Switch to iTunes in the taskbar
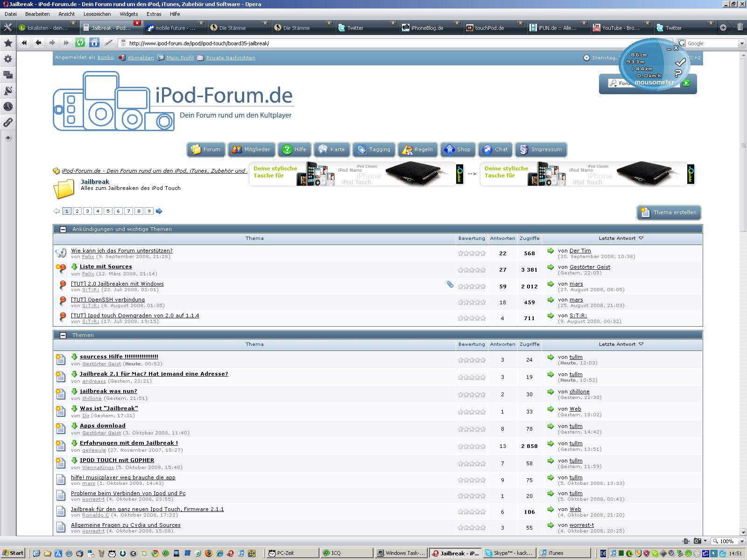The width and height of the screenshot is (747, 560). point(564,553)
